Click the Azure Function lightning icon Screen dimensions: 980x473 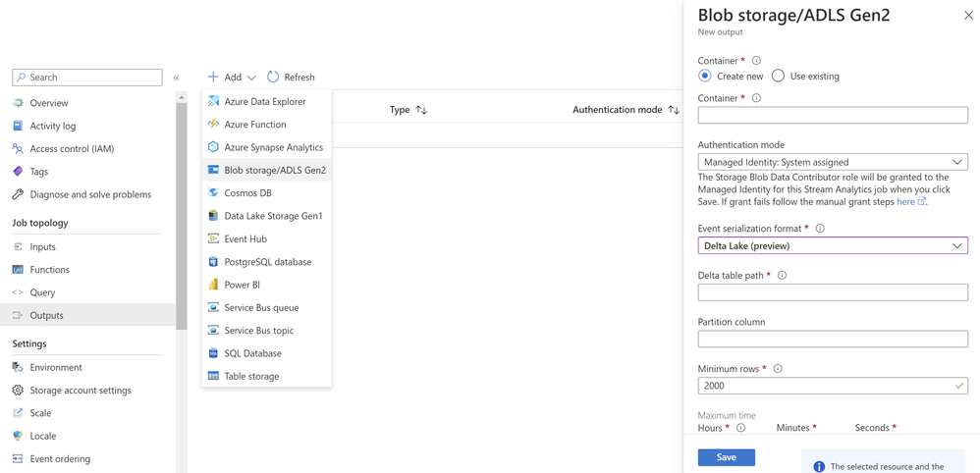click(x=214, y=125)
